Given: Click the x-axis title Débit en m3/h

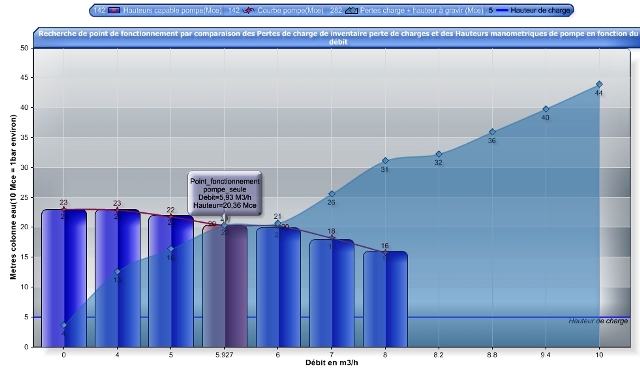Looking at the screenshot, I should (332, 363).
